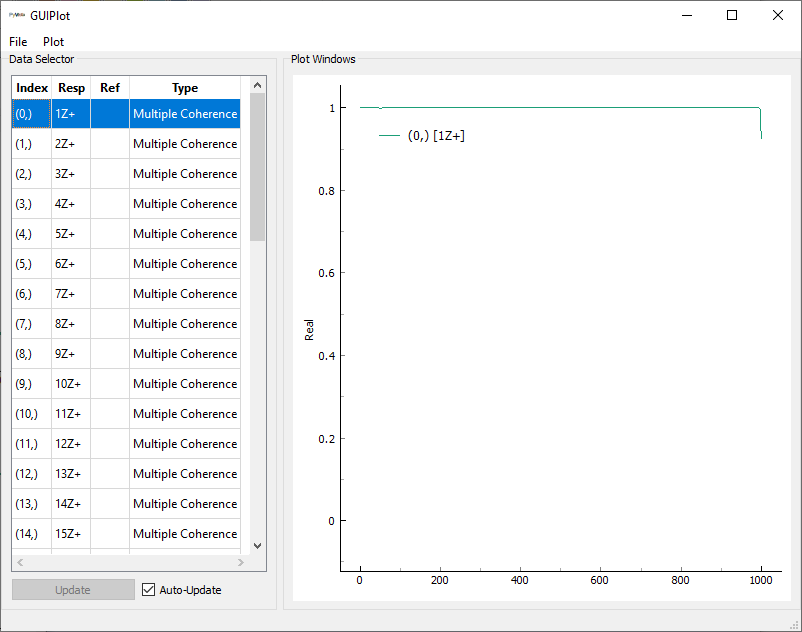Click inside the Plot Windows chart area
The image size is (802, 632).
tap(560, 330)
